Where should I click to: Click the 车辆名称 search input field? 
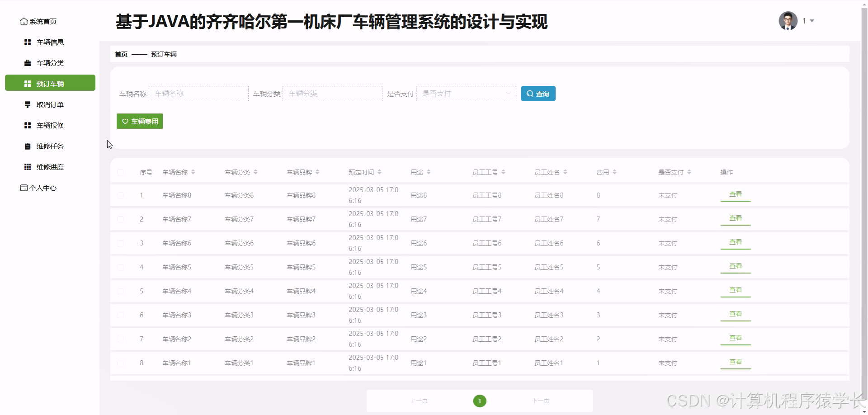(x=198, y=94)
